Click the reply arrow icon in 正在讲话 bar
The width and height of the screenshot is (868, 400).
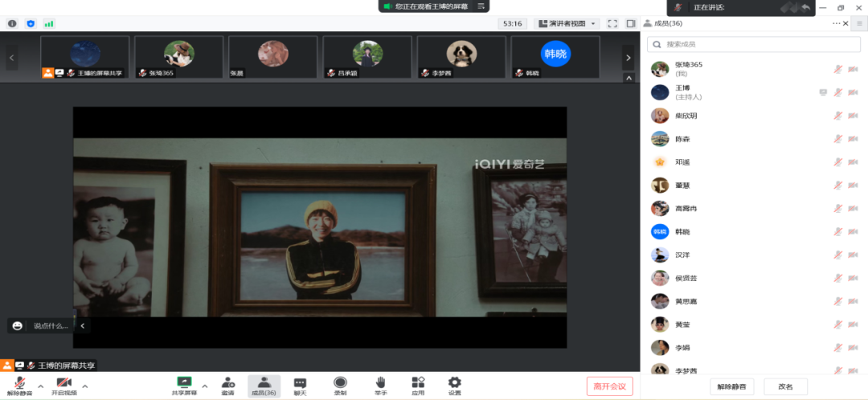click(x=805, y=8)
